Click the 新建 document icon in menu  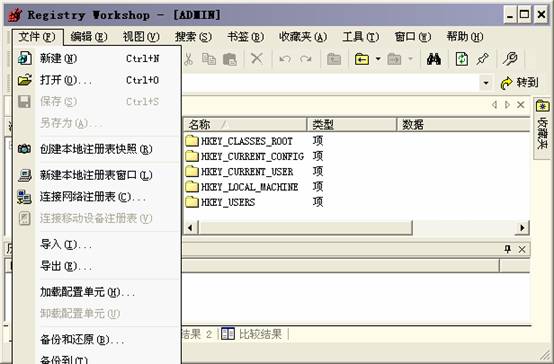[x=25, y=58]
